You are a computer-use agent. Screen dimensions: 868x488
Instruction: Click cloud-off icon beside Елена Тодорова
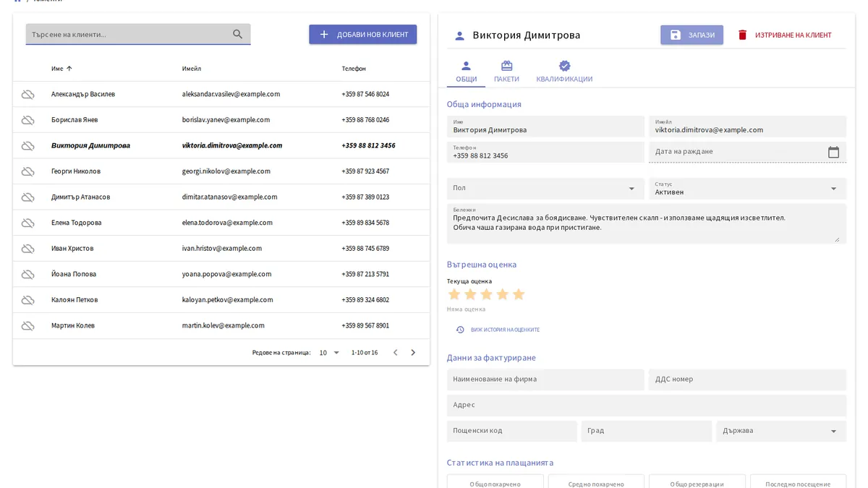pyautogui.click(x=27, y=223)
